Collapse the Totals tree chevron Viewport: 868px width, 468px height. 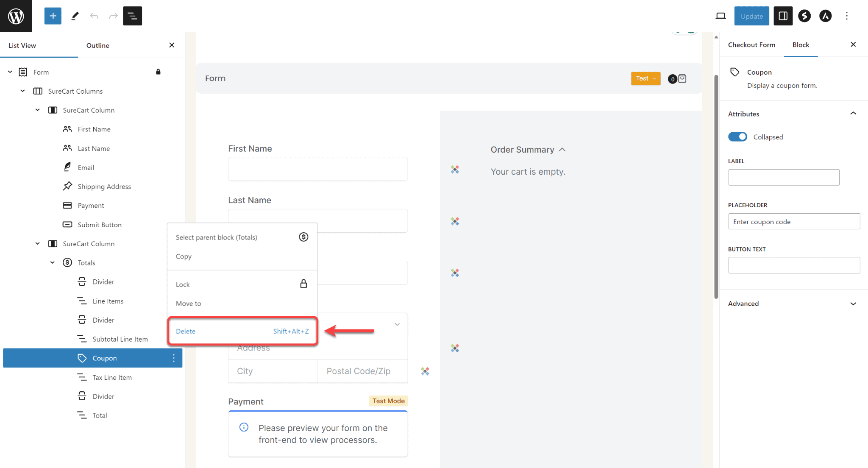pos(52,262)
